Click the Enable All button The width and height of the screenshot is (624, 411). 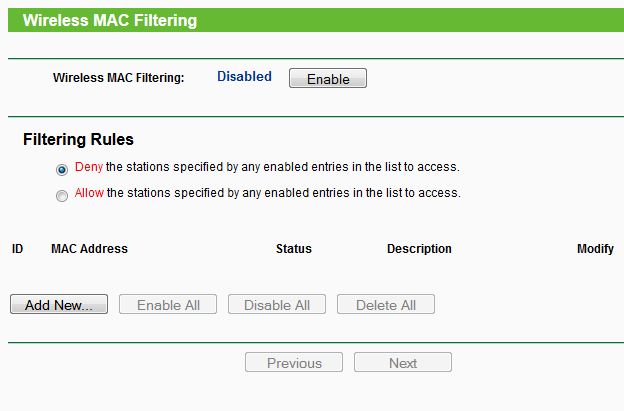(168, 305)
